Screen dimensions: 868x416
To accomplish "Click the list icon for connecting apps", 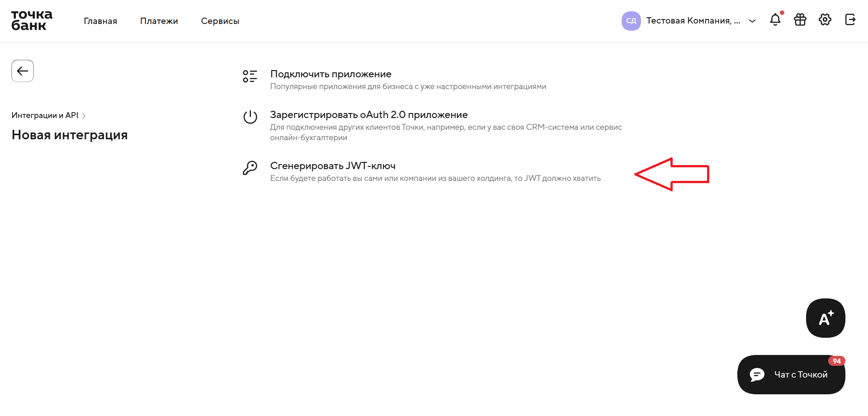I will 250,76.
